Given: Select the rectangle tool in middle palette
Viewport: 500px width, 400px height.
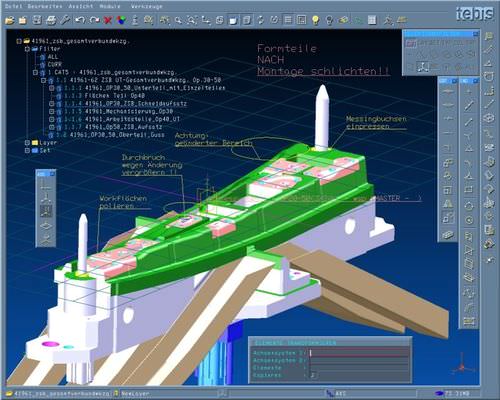Looking at the screenshot, I should (x=469, y=189).
